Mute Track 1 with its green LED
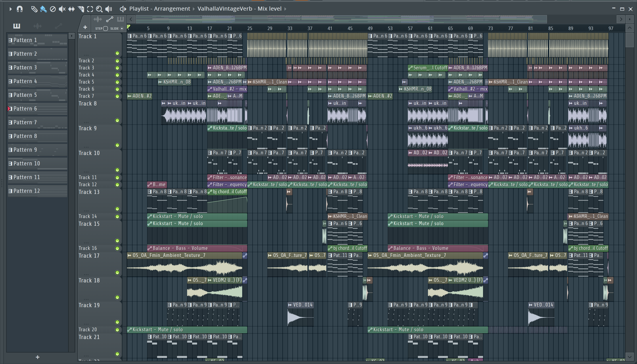This screenshot has width=637, height=364. 117,53
